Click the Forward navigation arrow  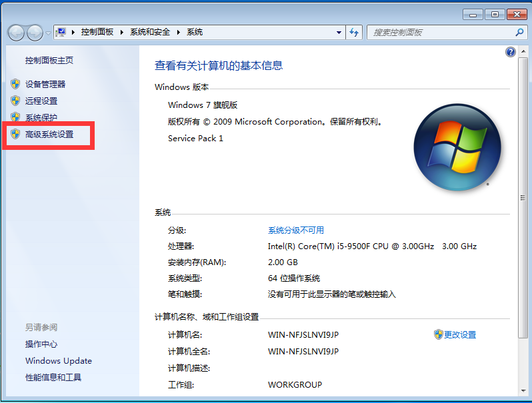click(x=35, y=33)
